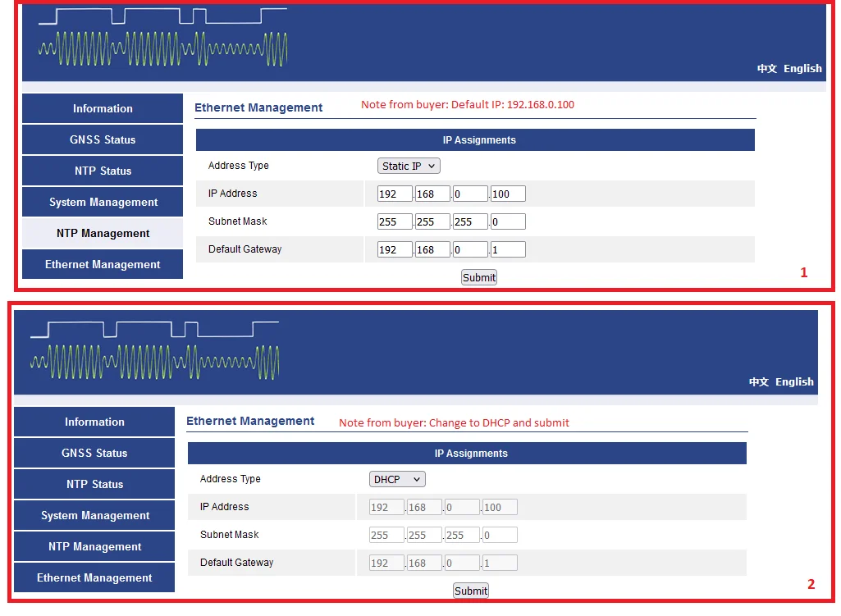Image resolution: width=841 pixels, height=616 pixels.
Task: Click Ethernet Management heading in top panel
Action: click(x=258, y=107)
